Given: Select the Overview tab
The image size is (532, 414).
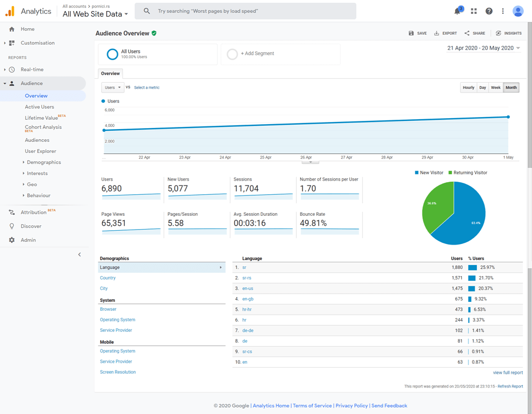Looking at the screenshot, I should coord(110,73).
